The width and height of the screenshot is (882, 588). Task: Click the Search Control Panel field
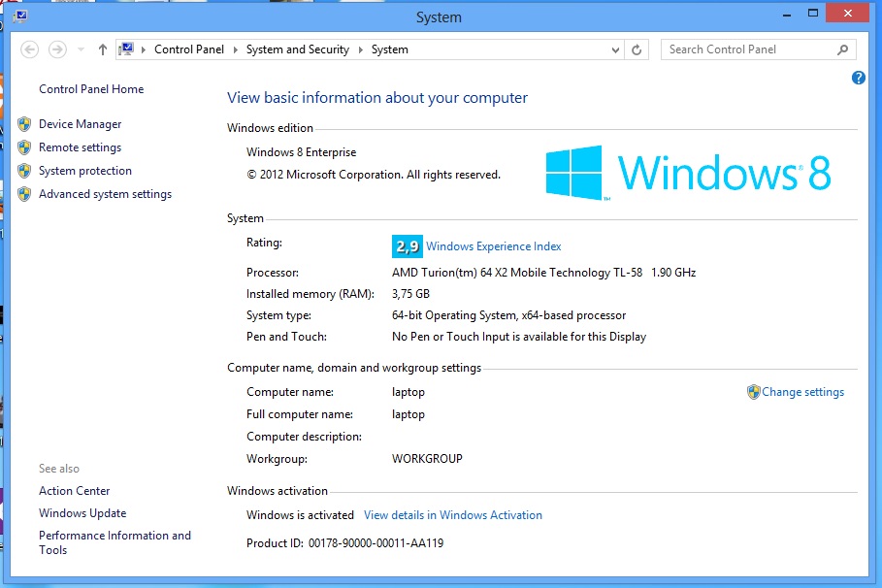[x=747, y=49]
